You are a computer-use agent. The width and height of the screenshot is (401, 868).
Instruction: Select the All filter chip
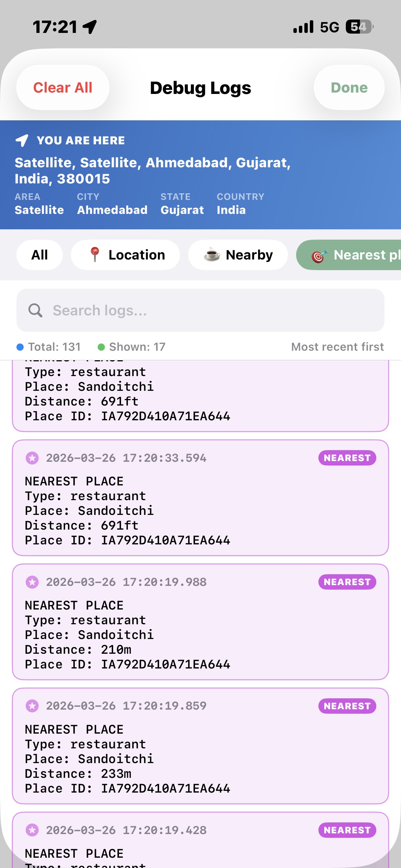point(39,255)
